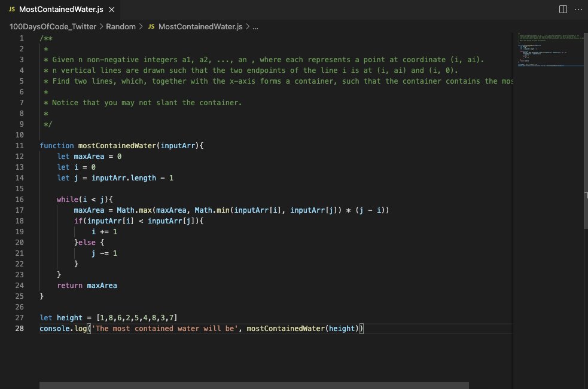This screenshot has height=389, width=588.
Task: Split the editor to the right
Action: tap(563, 10)
